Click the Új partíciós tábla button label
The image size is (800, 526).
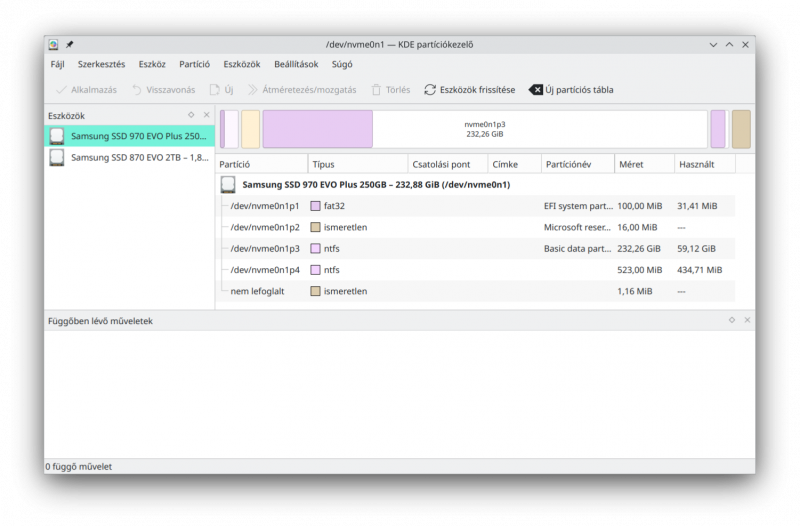579,90
